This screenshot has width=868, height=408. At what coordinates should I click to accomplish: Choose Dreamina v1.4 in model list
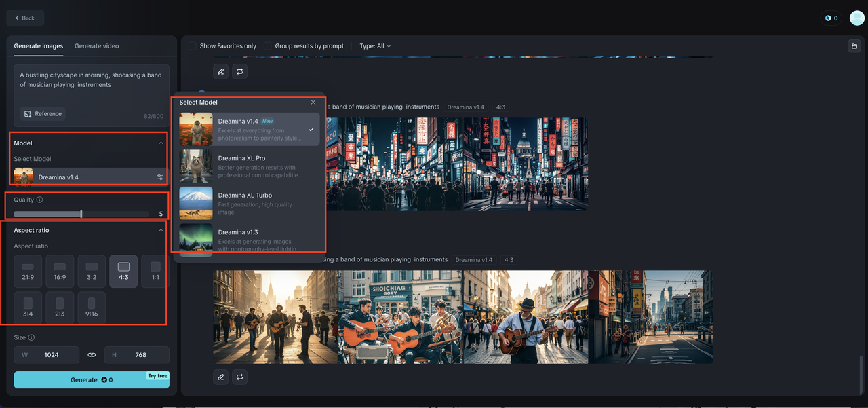point(249,129)
